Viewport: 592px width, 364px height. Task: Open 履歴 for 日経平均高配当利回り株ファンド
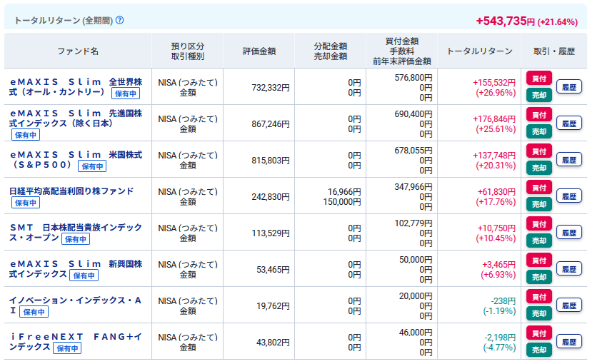coord(569,196)
